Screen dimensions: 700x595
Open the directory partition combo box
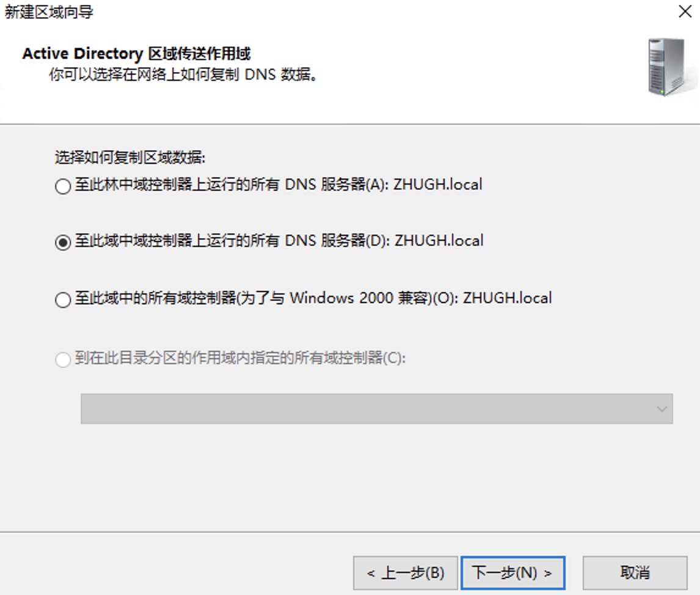click(x=377, y=409)
